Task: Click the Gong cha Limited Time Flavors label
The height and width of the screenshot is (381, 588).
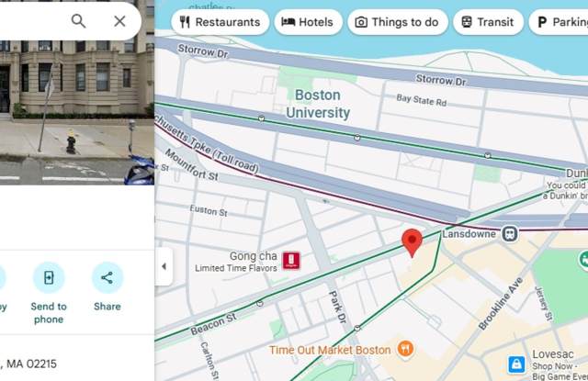Action: [x=236, y=262]
